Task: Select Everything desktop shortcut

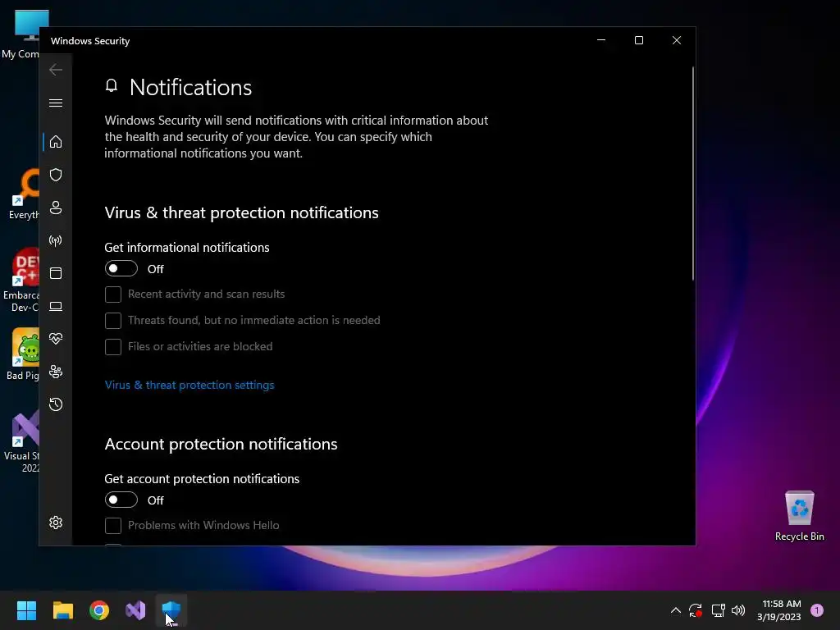Action: [22, 194]
